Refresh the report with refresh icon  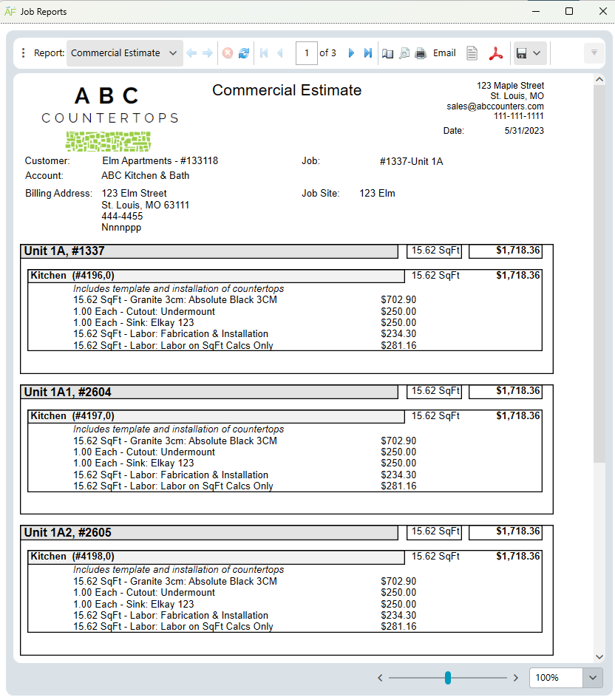(244, 53)
